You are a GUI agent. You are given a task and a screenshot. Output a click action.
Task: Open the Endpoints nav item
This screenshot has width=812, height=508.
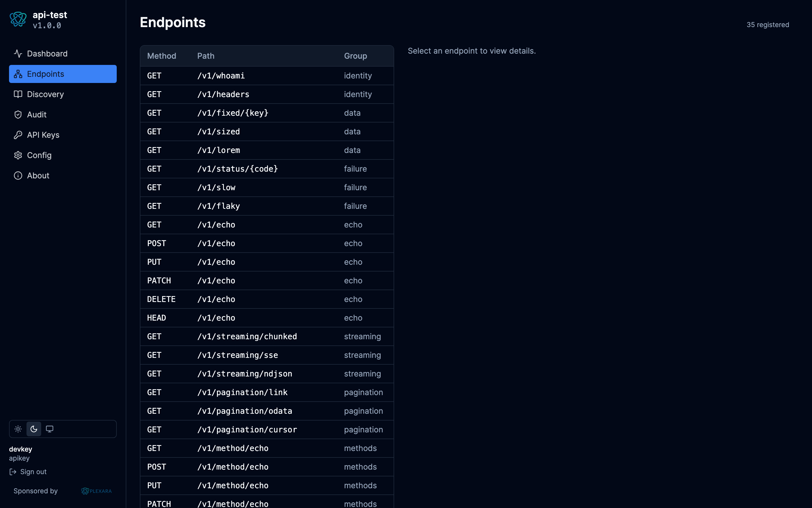(63, 74)
